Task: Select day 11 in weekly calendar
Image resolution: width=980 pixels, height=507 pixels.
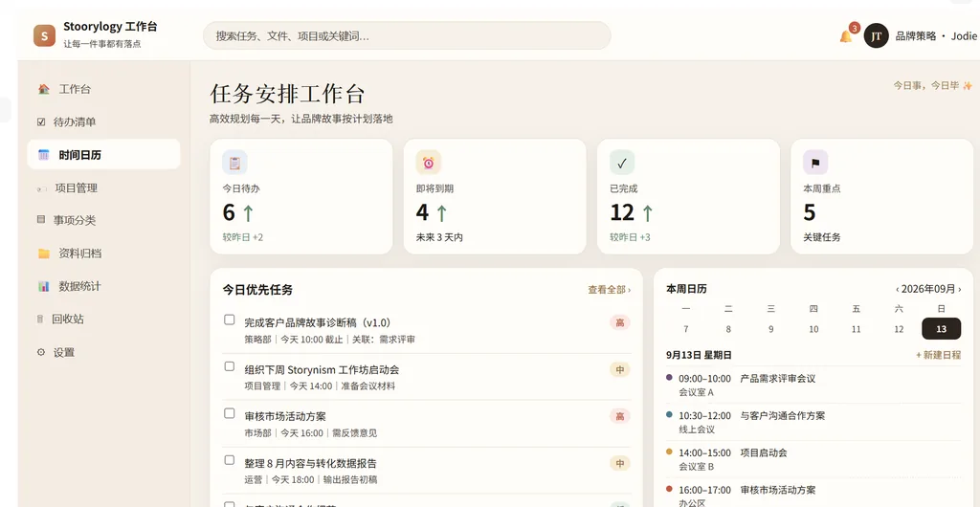Action: tap(857, 329)
